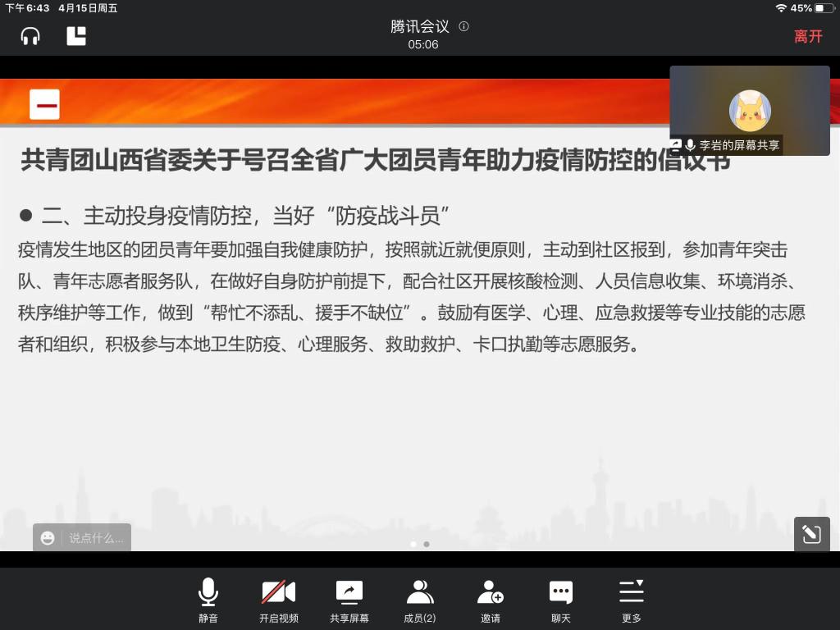
Task: Tap the battery indicator in status bar
Action: pyautogui.click(x=824, y=8)
